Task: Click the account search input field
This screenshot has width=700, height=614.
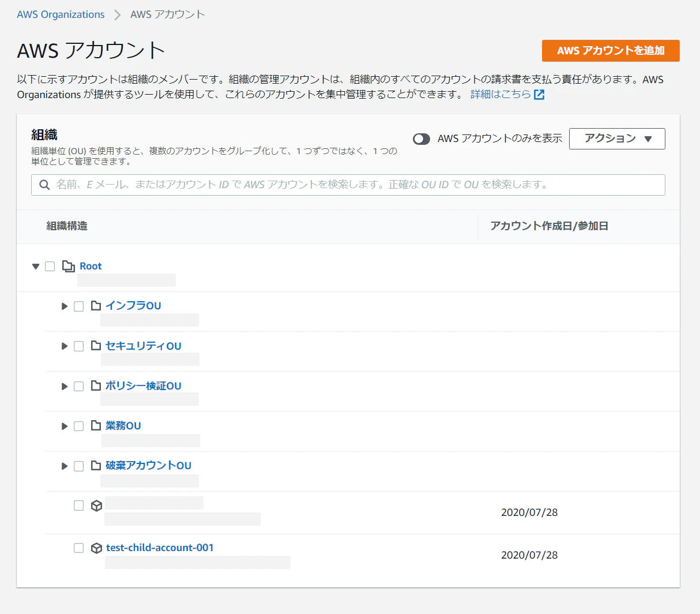Action: click(348, 185)
